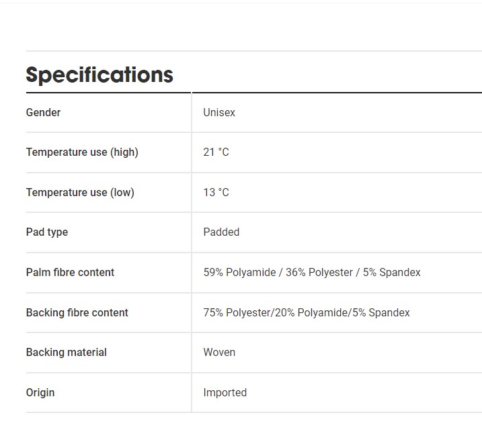Click the Unisex value

(219, 112)
